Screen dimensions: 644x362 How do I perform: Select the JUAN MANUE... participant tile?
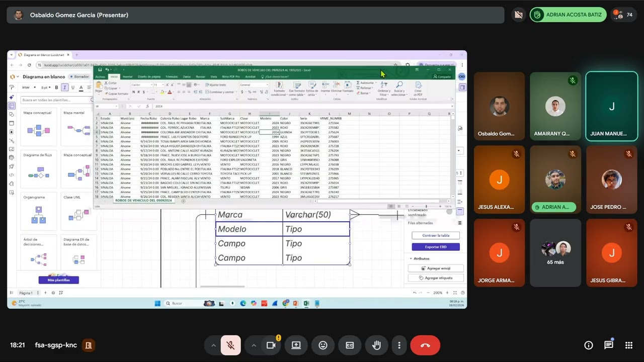[611, 107]
